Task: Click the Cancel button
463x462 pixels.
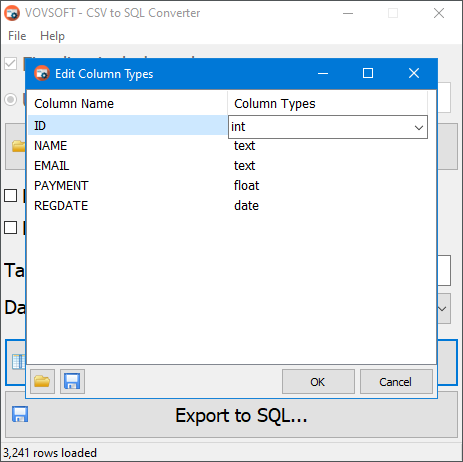Action: point(396,382)
